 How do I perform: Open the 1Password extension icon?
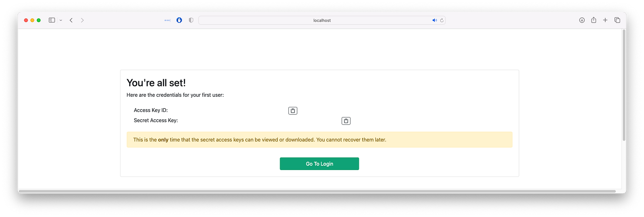point(179,20)
